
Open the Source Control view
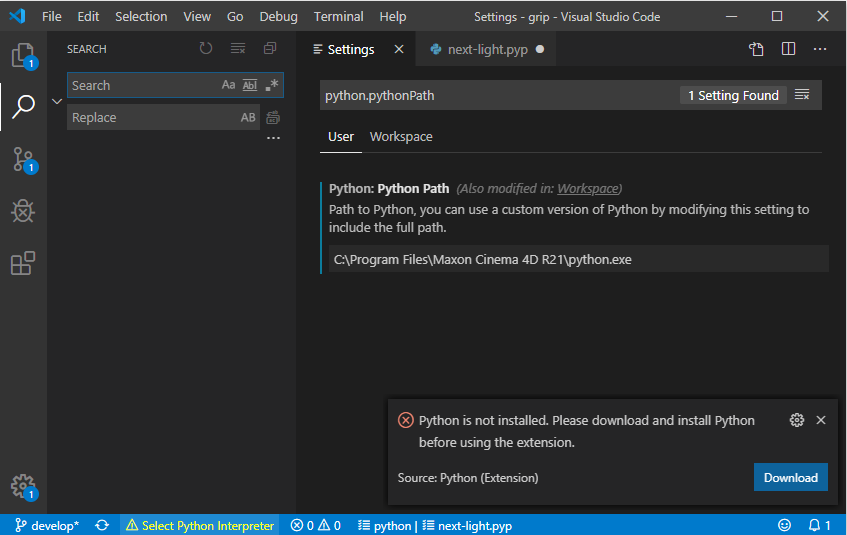coord(23,159)
